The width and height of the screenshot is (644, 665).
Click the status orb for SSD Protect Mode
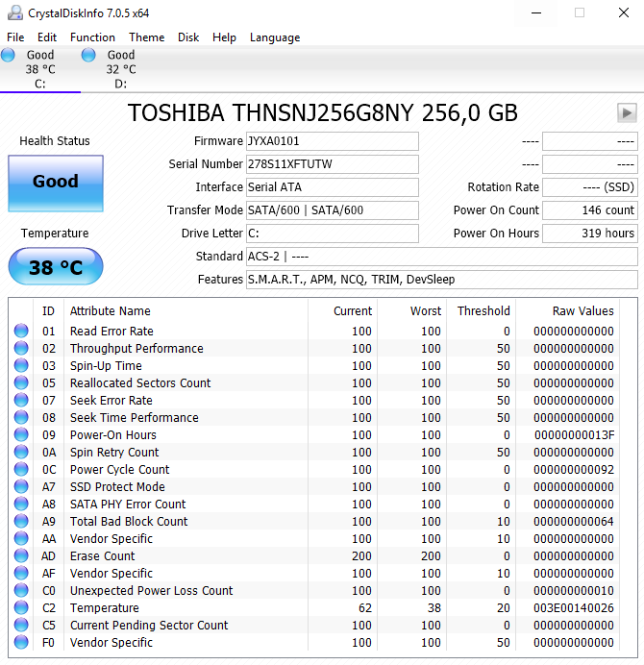coord(21,487)
